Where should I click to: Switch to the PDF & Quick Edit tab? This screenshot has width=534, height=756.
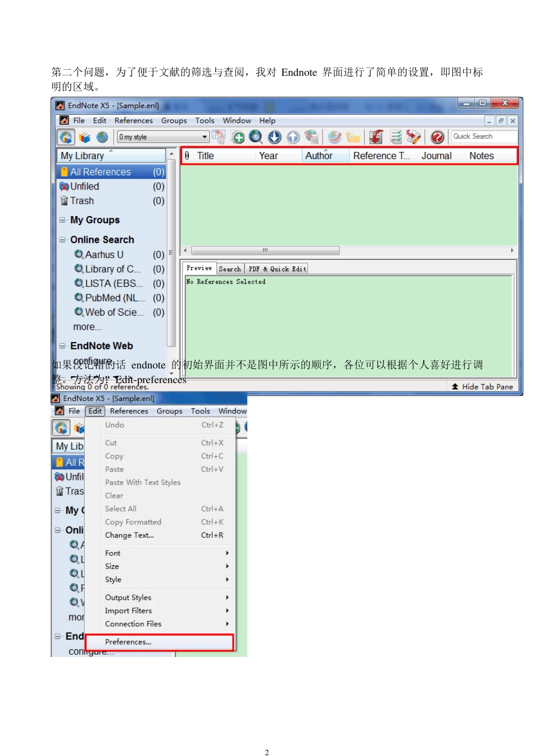pos(277,269)
